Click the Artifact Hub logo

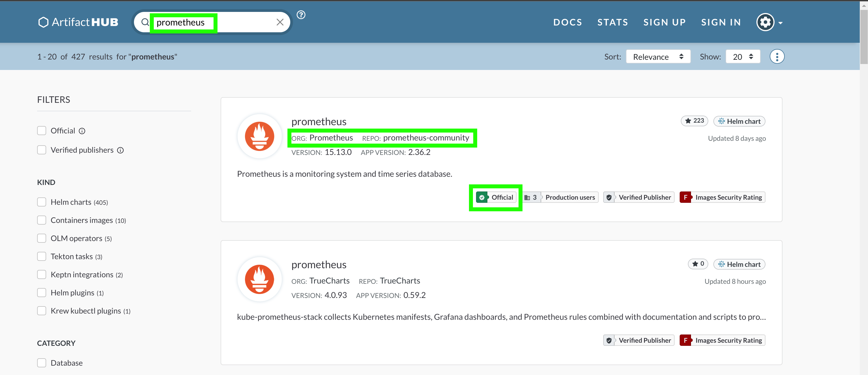[78, 22]
